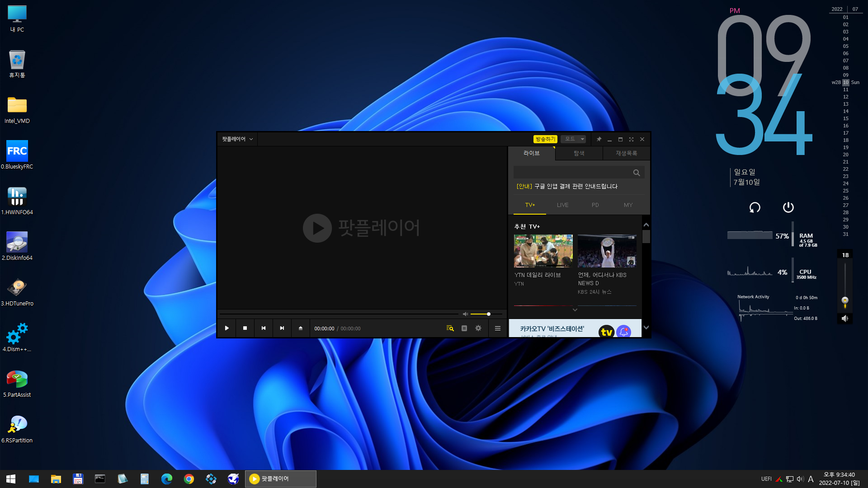Select the LIVE sub-tab

click(x=563, y=205)
